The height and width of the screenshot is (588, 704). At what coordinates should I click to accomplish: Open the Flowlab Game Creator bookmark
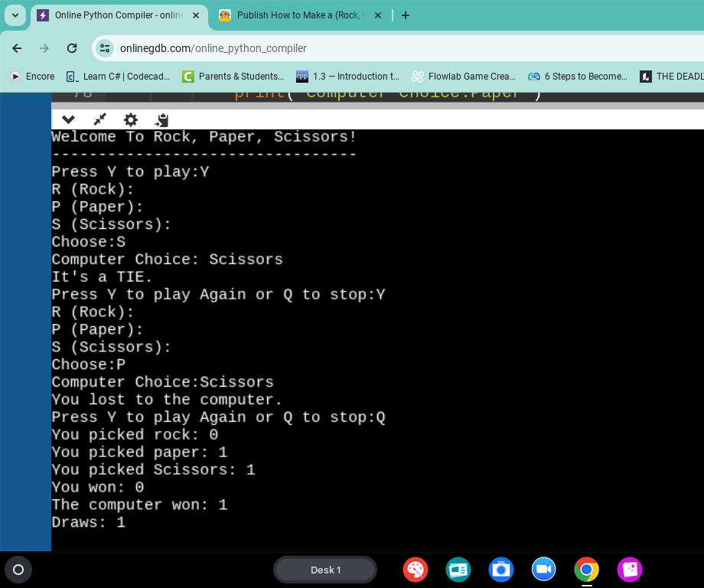pyautogui.click(x=464, y=76)
